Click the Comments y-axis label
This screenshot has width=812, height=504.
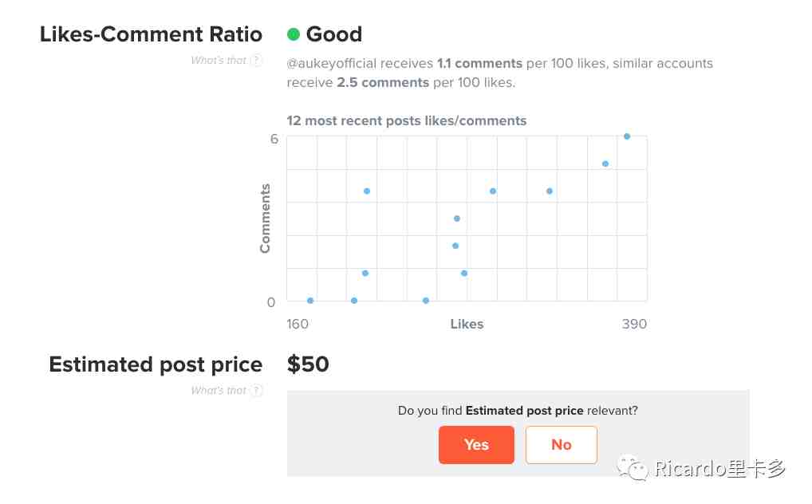[x=265, y=218]
